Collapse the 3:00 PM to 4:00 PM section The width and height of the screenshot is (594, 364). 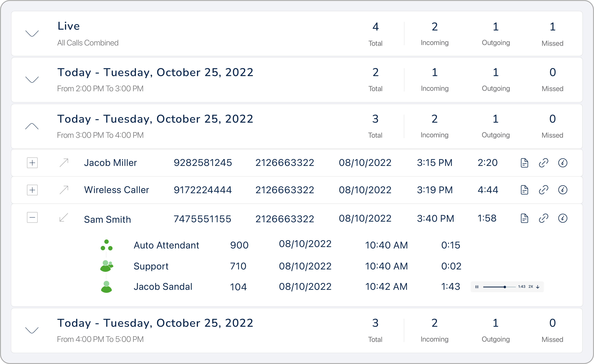click(x=32, y=126)
